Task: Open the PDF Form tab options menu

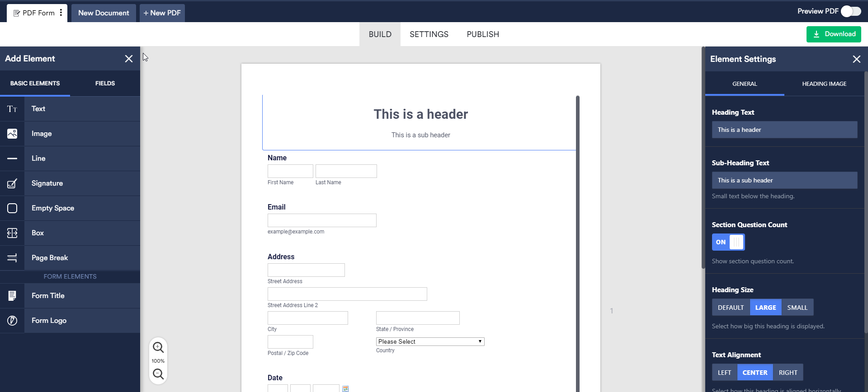Action: click(x=61, y=13)
